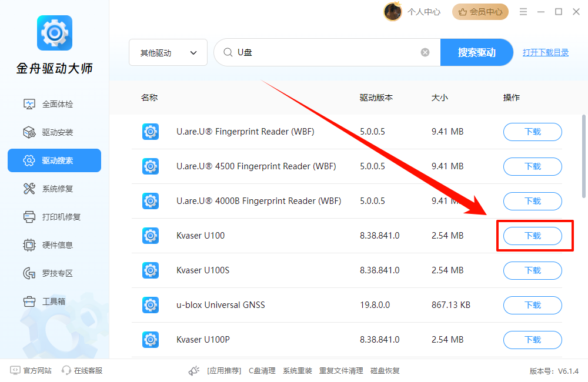Download u-blox Universal GNSS driver

coord(533,305)
